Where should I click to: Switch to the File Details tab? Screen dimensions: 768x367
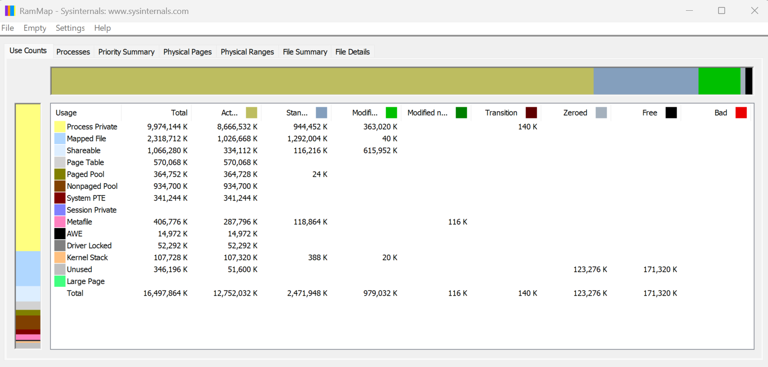click(353, 52)
